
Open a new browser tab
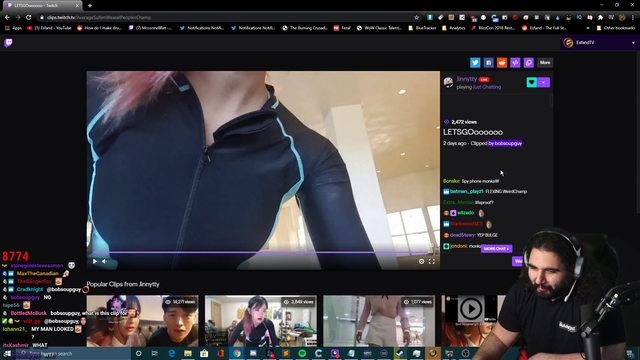point(90,5)
